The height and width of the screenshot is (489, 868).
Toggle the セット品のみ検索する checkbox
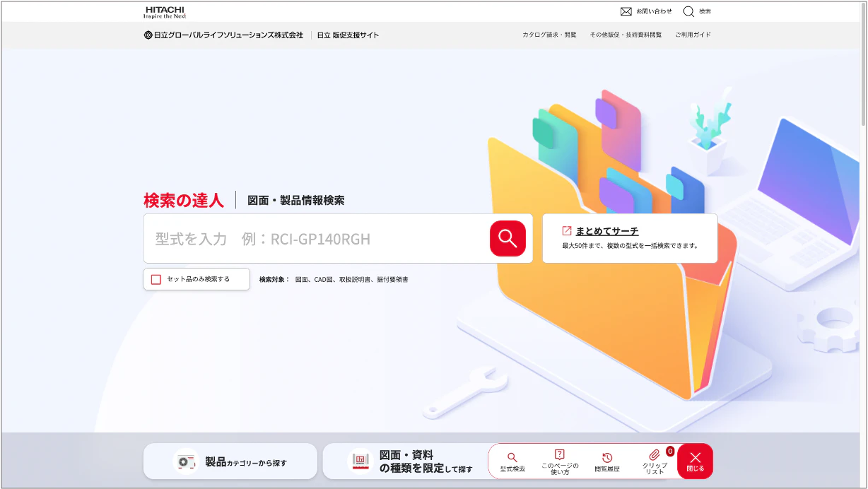pos(156,279)
